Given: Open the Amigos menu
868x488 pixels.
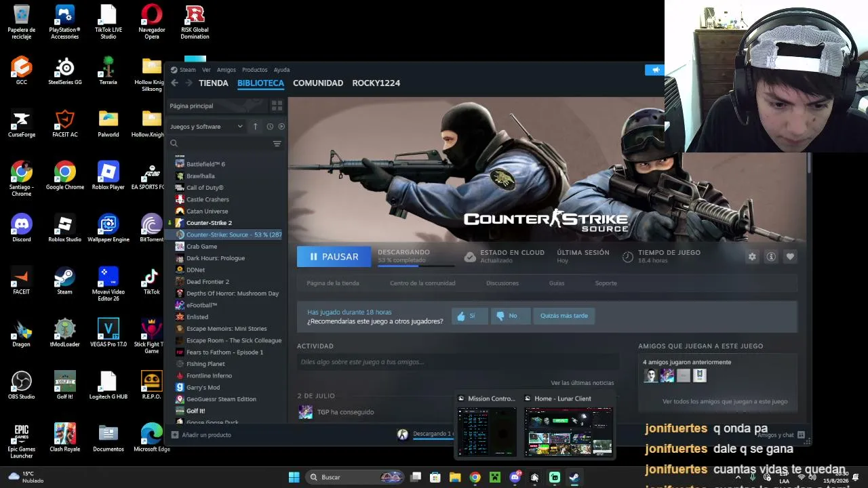Looking at the screenshot, I should tap(226, 70).
